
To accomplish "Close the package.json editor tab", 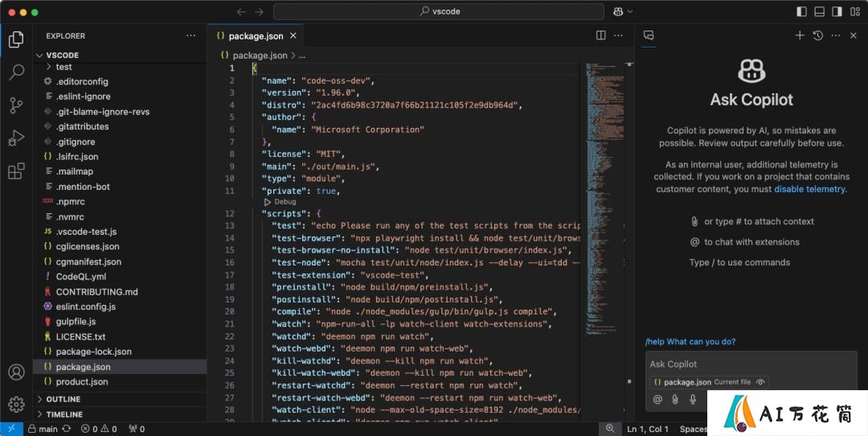I will [x=293, y=35].
